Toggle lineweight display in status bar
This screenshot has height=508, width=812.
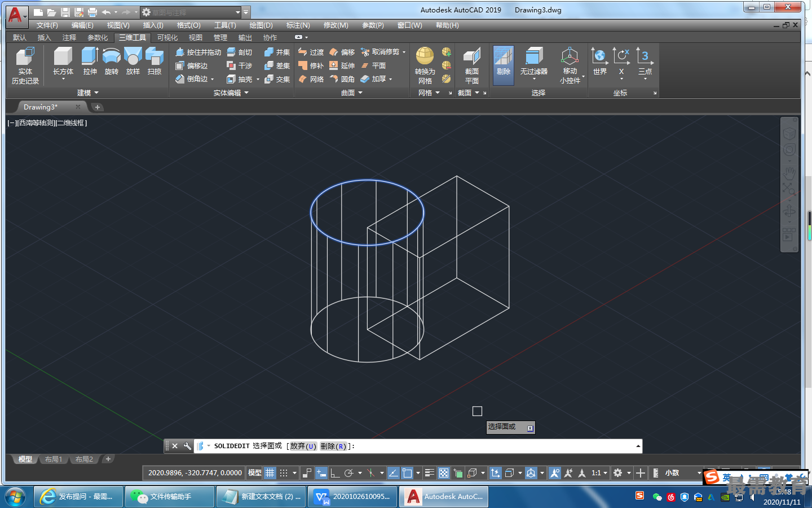click(430, 473)
